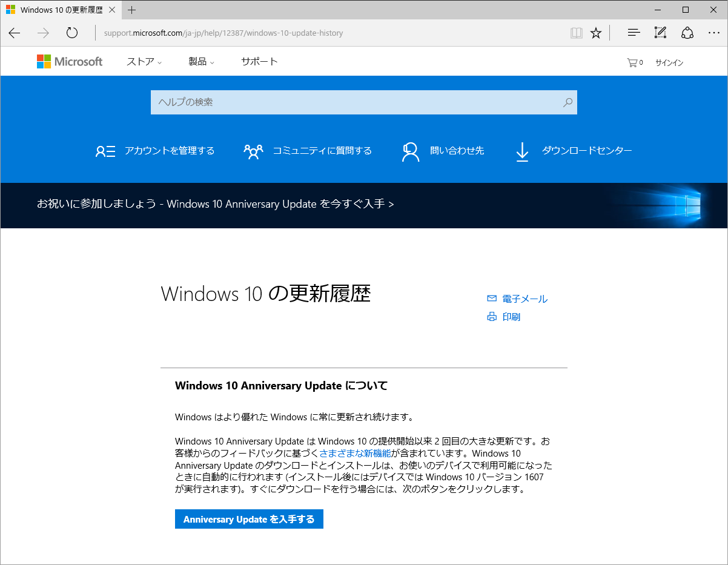
Task: Click the Anniversary Update を入手する button
Action: (249, 519)
